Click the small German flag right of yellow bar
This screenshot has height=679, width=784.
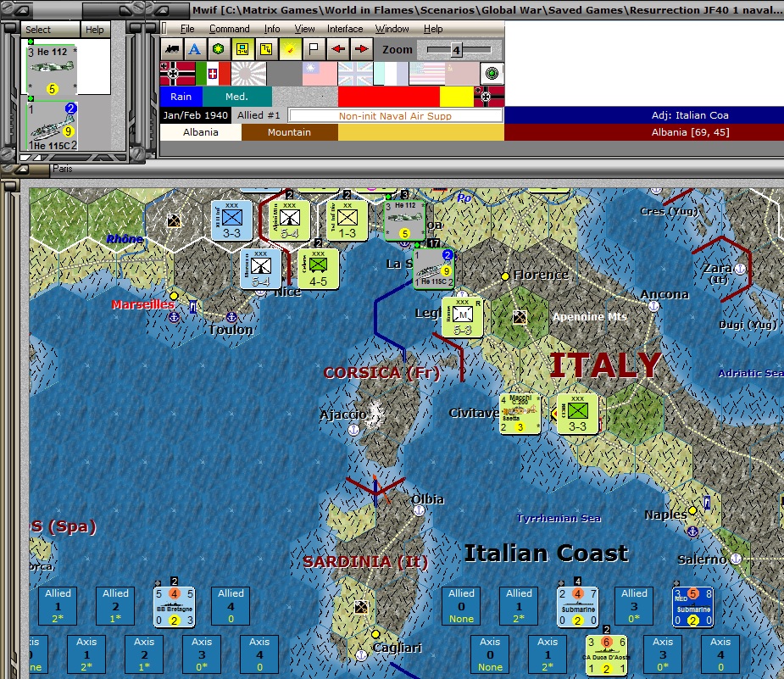coord(489,97)
